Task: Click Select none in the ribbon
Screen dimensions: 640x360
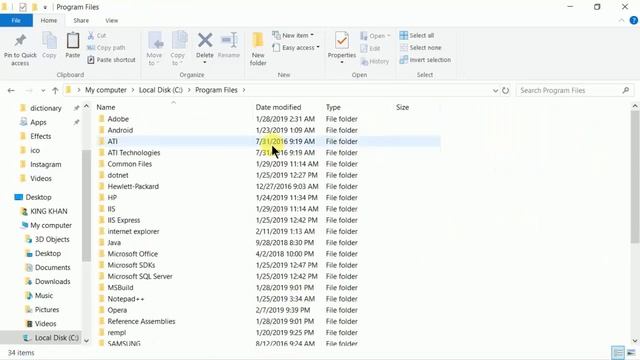Action: (420, 48)
